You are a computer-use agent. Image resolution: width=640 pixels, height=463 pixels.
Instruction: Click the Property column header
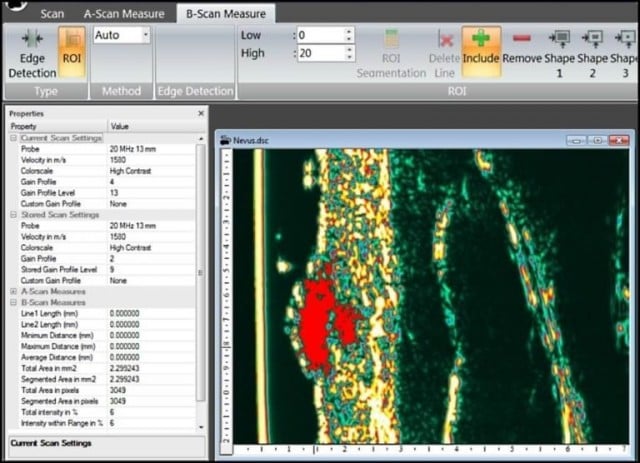tap(58, 126)
